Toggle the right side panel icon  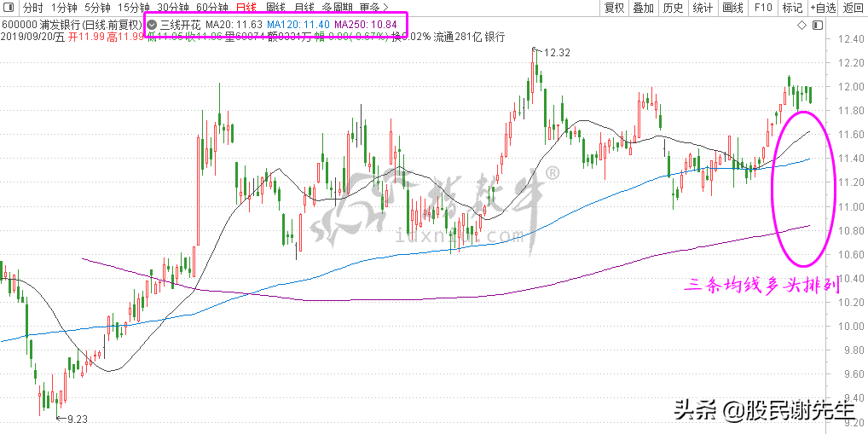tap(818, 26)
